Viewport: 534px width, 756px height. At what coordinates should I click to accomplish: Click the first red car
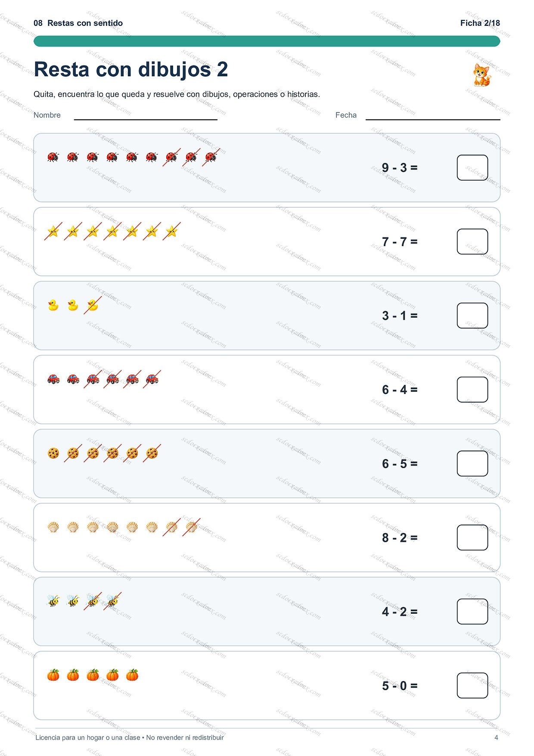pyautogui.click(x=53, y=379)
